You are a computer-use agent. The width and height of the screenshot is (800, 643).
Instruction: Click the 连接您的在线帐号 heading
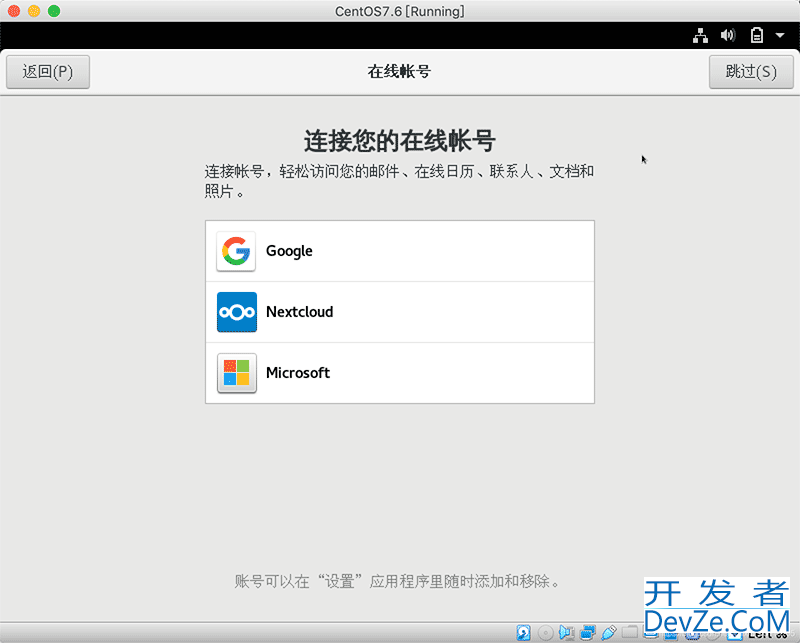400,141
